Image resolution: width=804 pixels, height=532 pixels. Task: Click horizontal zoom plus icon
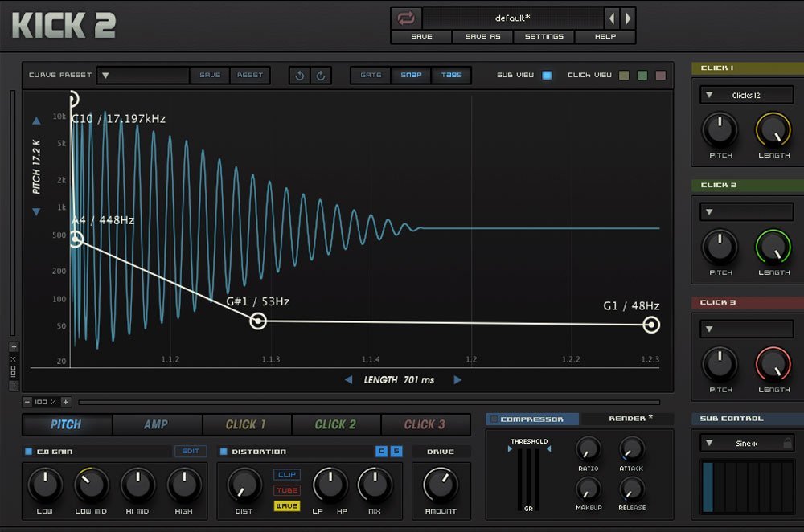click(66, 402)
